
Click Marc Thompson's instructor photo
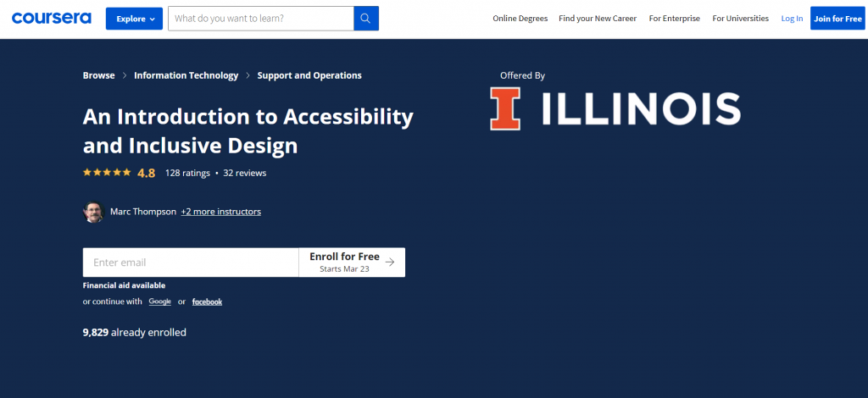[x=93, y=212]
